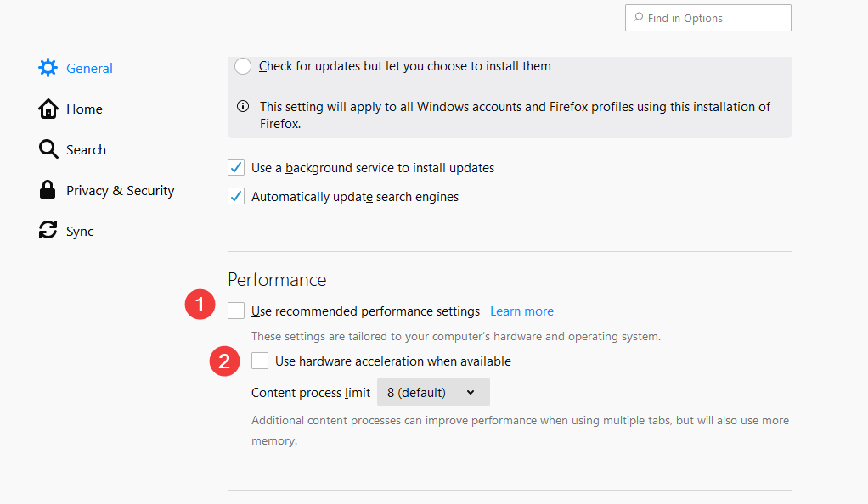Disable Automatically update search engines
Image resolution: width=868 pixels, height=504 pixels.
tap(236, 196)
